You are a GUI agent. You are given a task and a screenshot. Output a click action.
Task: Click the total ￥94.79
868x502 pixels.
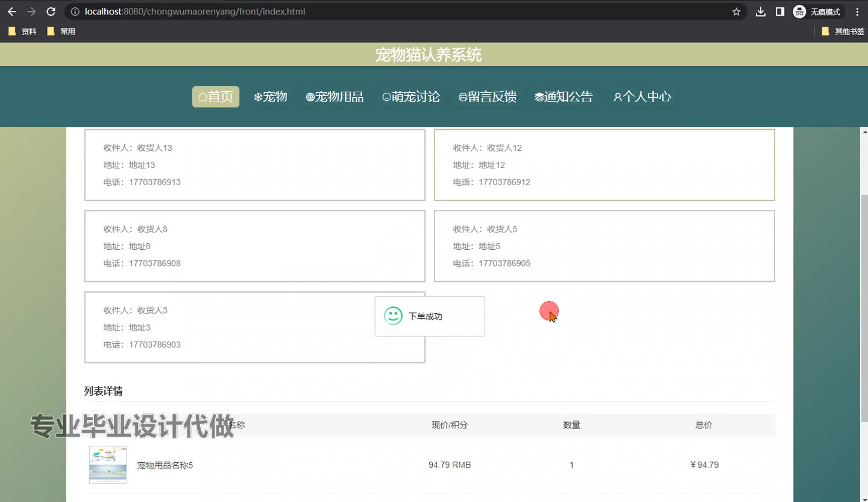point(704,465)
